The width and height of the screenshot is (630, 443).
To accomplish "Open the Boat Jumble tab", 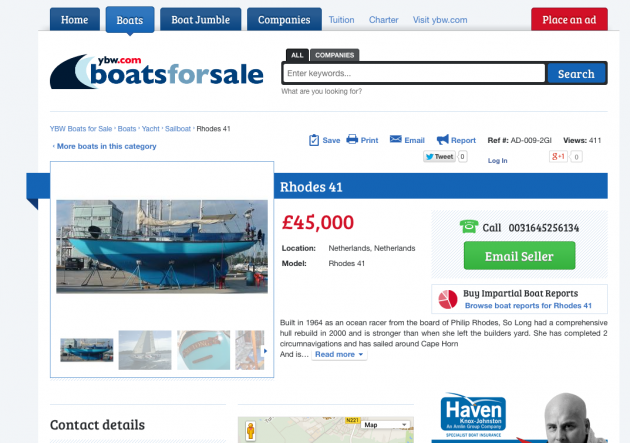I will click(x=200, y=19).
